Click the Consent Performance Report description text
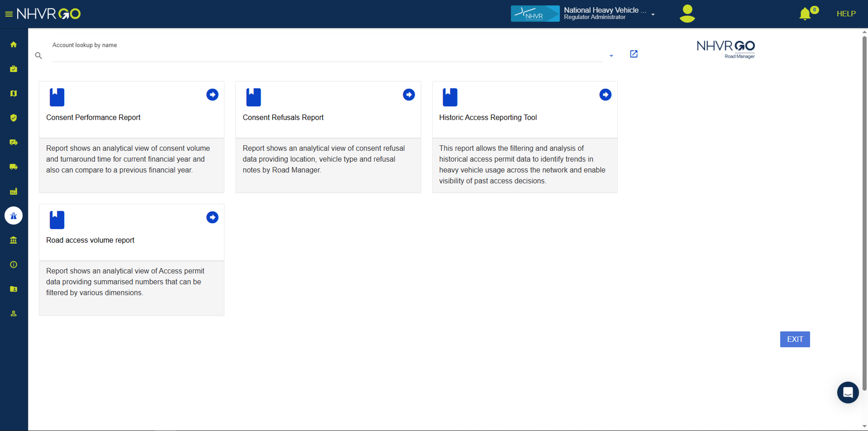 pos(128,159)
